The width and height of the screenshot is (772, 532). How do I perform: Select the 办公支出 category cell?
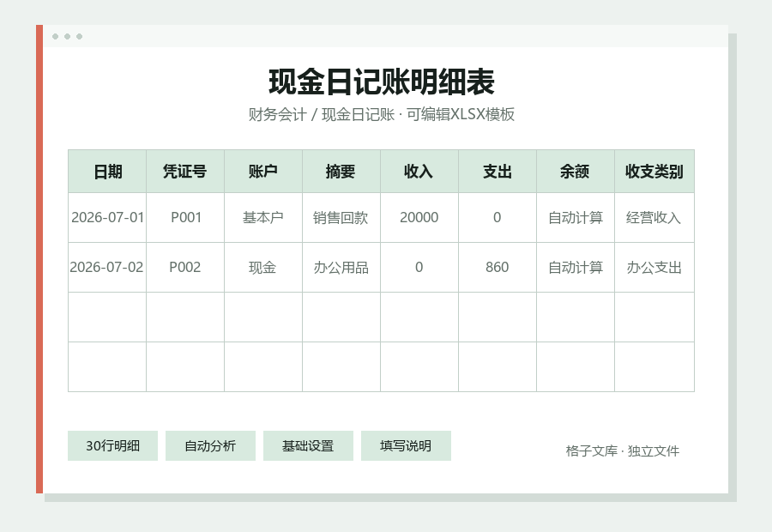pos(654,268)
